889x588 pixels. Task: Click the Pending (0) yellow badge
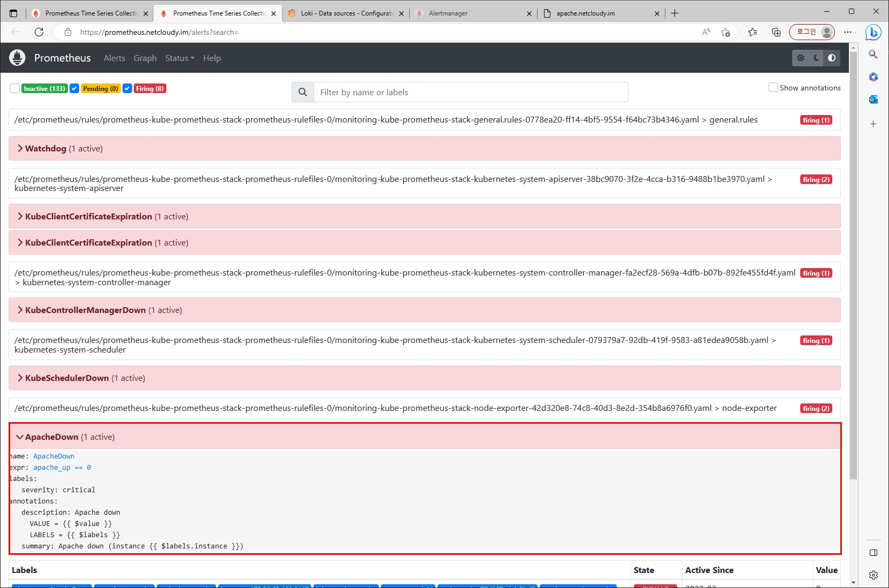click(101, 88)
